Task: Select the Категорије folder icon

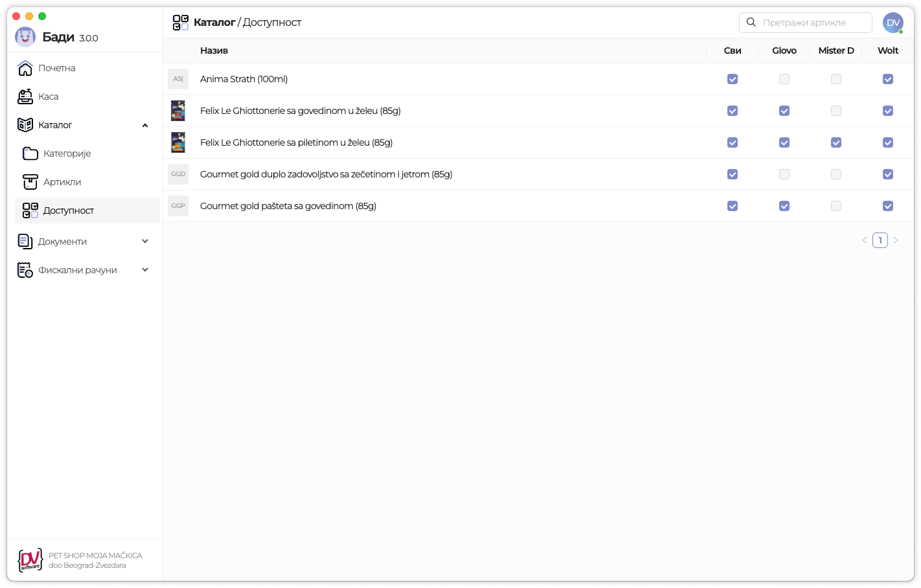Action: (30, 153)
